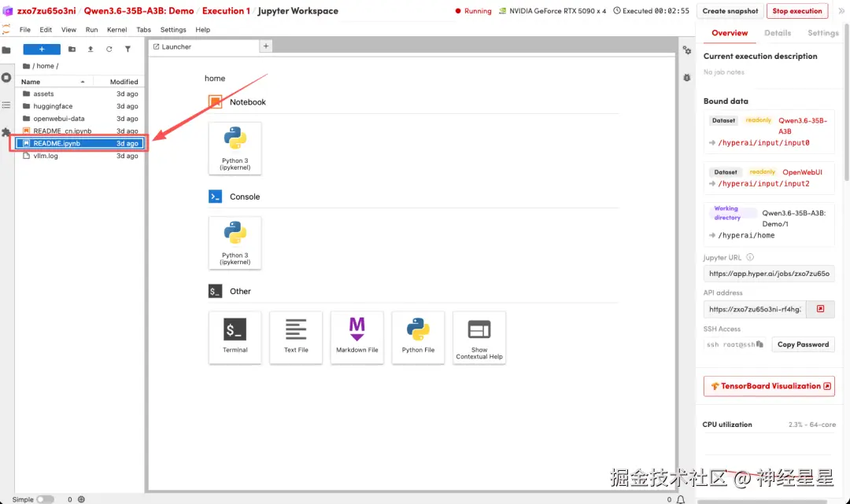850x504 pixels.
Task: Open API address in new window icon
Action: [820, 308]
